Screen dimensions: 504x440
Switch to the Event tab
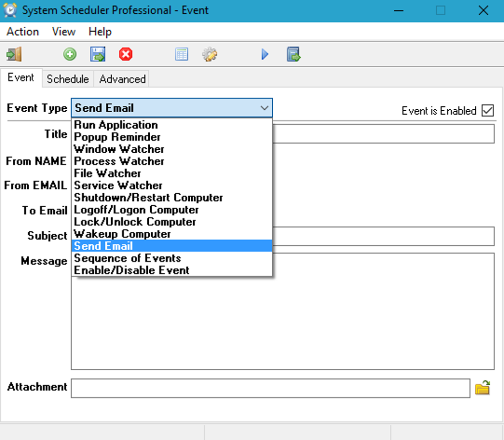tap(21, 78)
